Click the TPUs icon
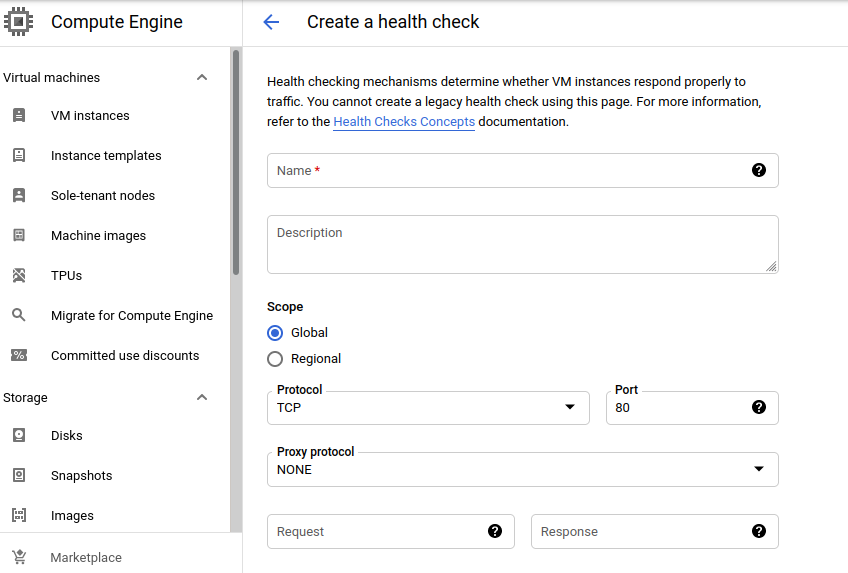 pos(19,275)
